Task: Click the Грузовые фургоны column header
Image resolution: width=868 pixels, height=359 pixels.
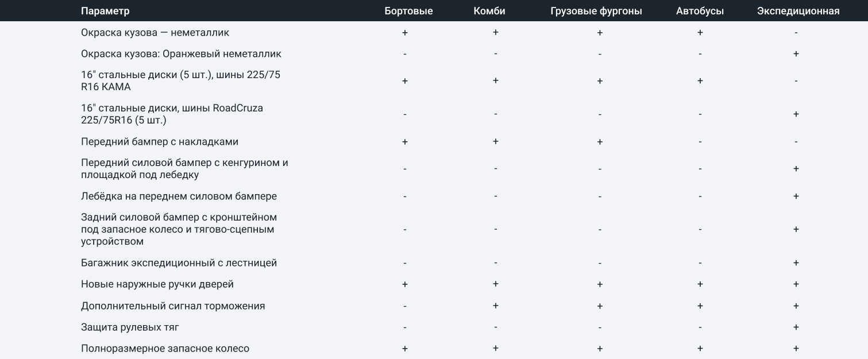Action: [596, 11]
